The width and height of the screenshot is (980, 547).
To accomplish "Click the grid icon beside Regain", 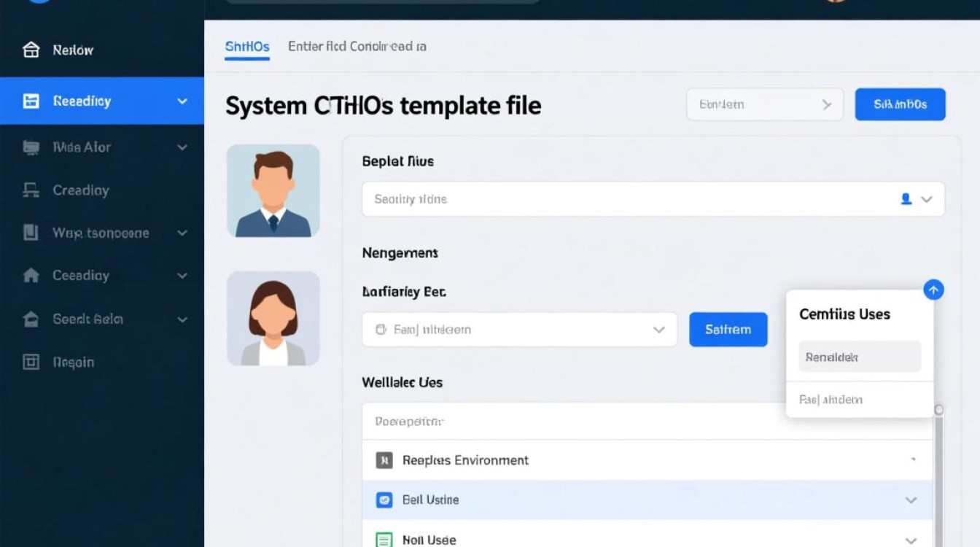I will [31, 362].
